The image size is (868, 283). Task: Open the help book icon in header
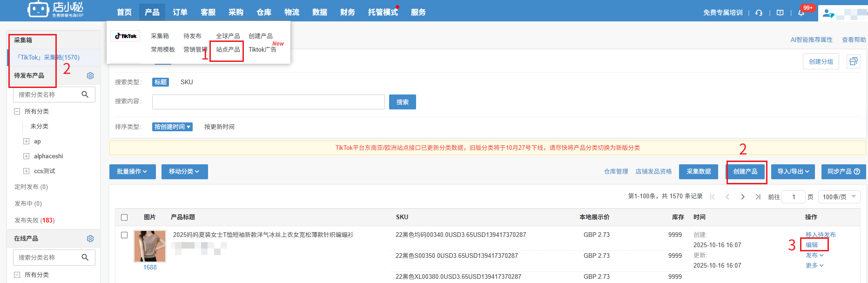(x=780, y=13)
